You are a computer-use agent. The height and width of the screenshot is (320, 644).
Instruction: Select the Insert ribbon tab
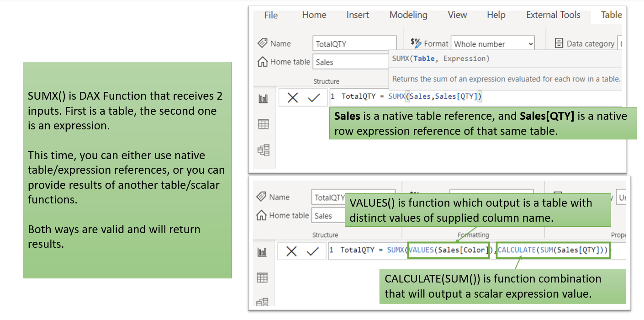(x=358, y=15)
